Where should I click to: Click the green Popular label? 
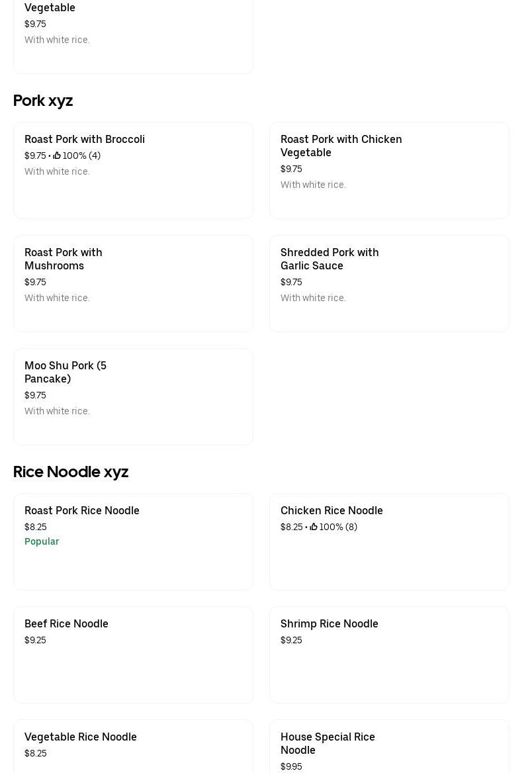(42, 541)
